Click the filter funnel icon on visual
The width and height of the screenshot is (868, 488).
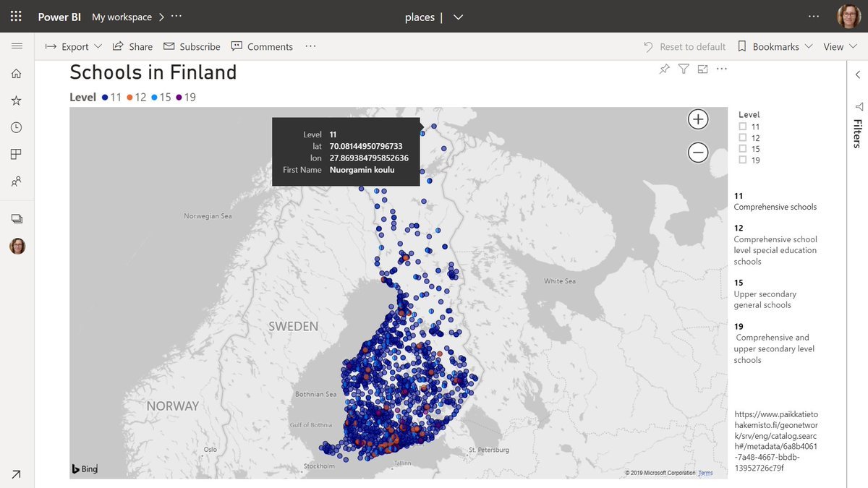(684, 69)
